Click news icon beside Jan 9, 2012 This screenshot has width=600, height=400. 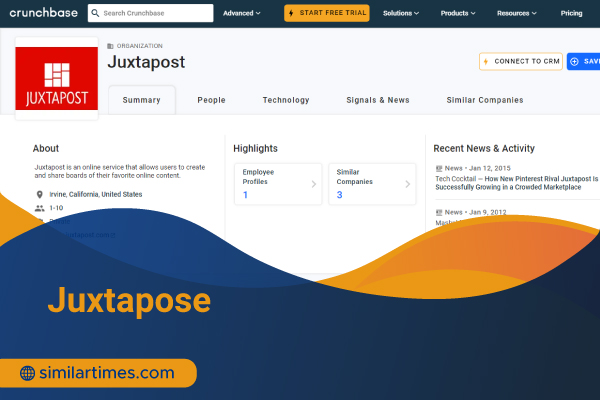pyautogui.click(x=439, y=212)
